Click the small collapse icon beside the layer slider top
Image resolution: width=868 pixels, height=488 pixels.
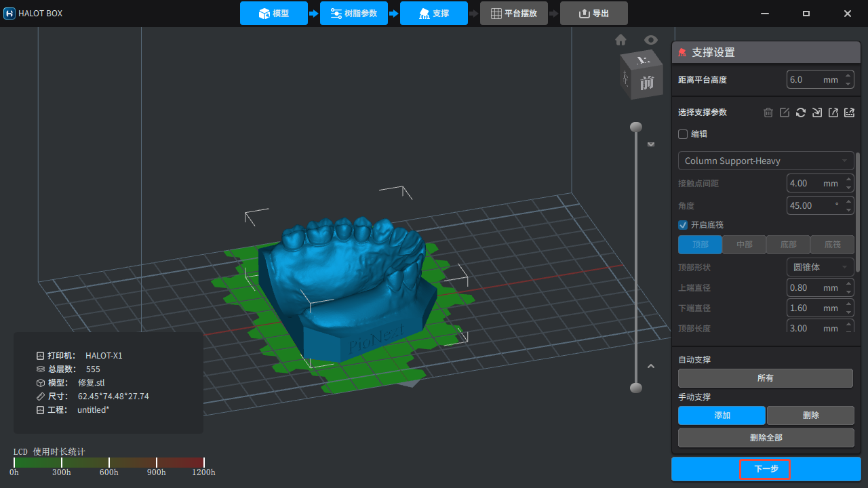pos(652,144)
